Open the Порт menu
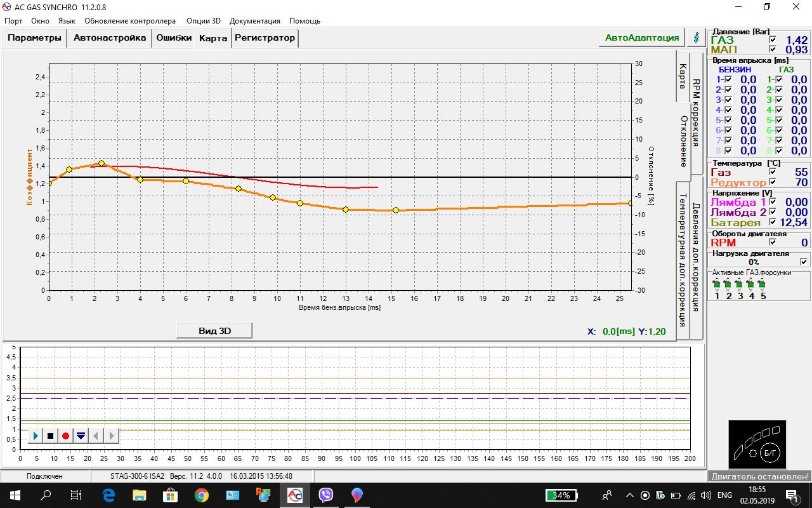Viewport: 812px width, 508px height. pos(13,21)
